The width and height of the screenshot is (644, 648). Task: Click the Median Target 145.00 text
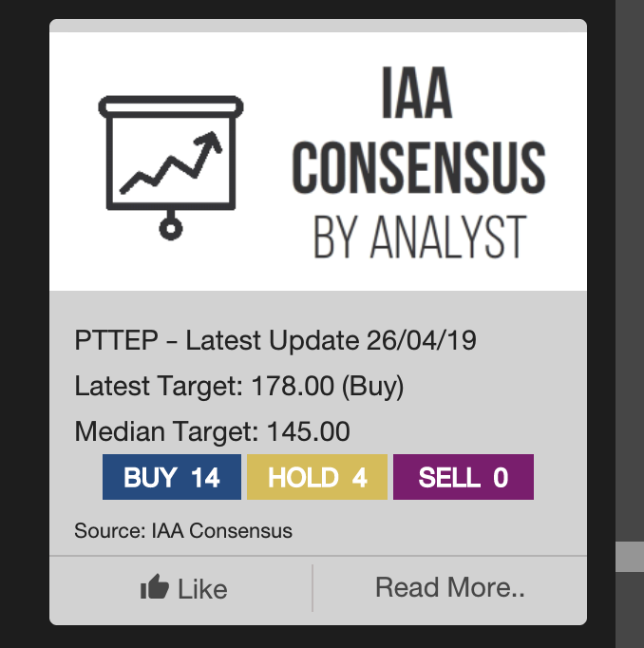tap(212, 432)
